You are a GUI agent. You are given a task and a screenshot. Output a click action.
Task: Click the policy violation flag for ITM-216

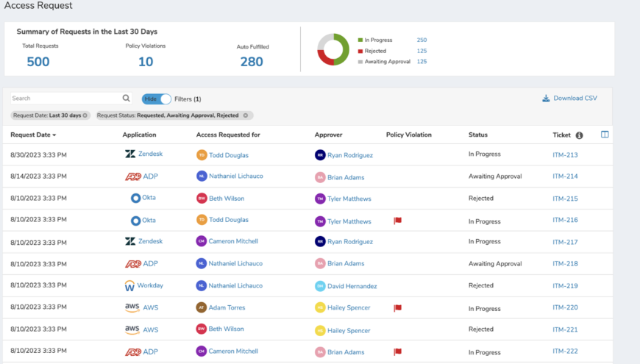click(397, 221)
